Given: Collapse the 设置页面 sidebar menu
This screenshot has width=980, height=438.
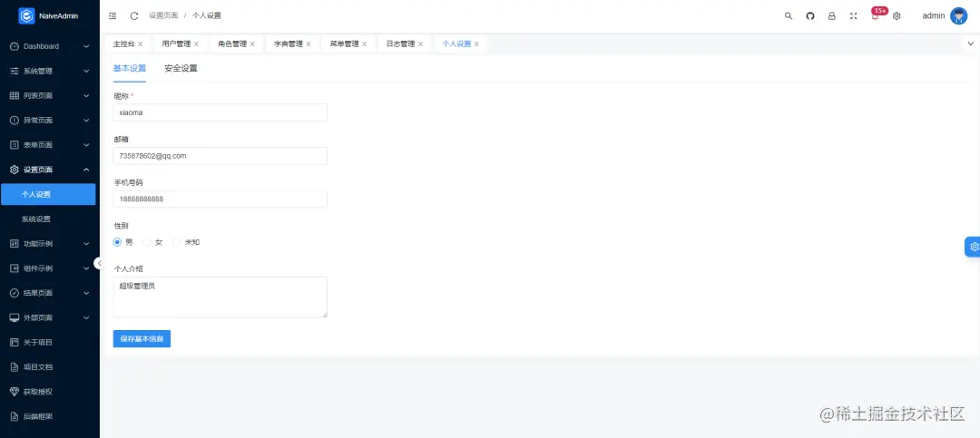Looking at the screenshot, I should coord(86,170).
